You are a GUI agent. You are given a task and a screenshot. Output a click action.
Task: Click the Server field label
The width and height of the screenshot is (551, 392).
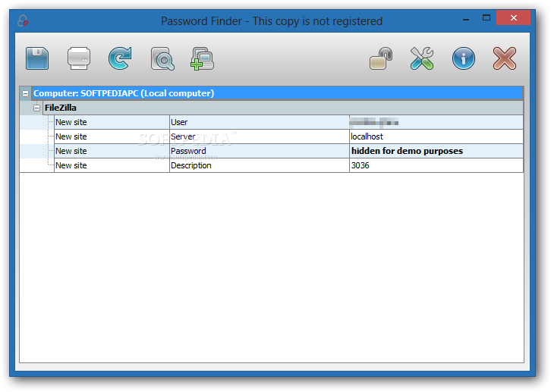(x=183, y=136)
